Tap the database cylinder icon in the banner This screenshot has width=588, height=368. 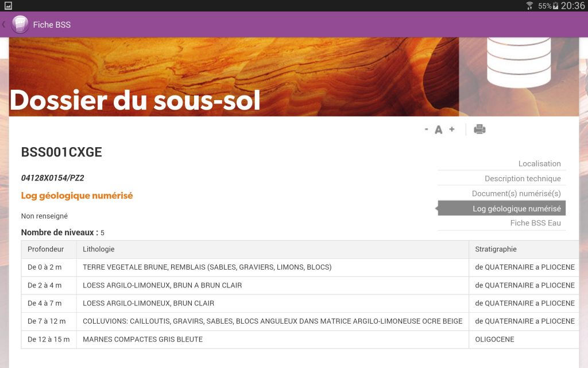click(x=519, y=62)
